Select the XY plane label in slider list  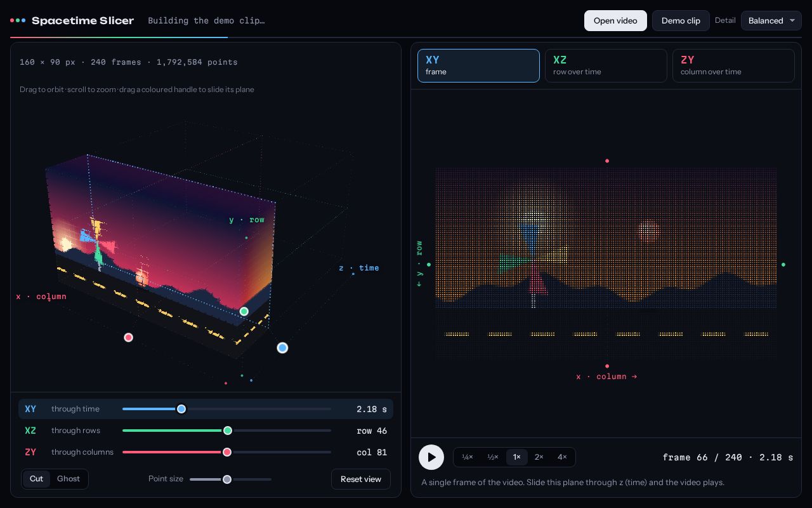coord(30,409)
